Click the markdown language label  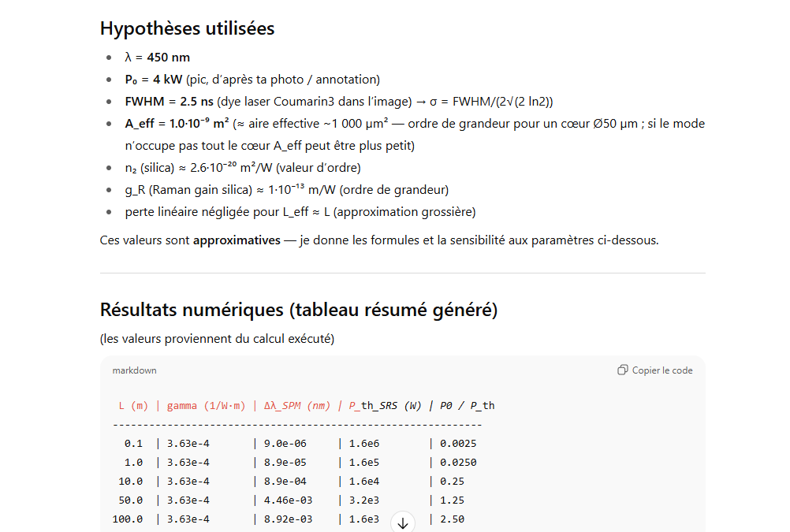pyautogui.click(x=134, y=370)
